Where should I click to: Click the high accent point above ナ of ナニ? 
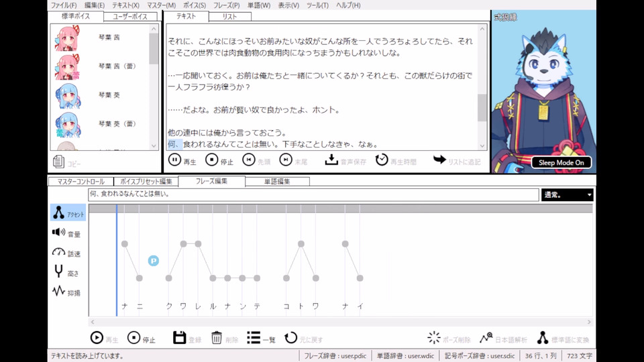click(125, 244)
